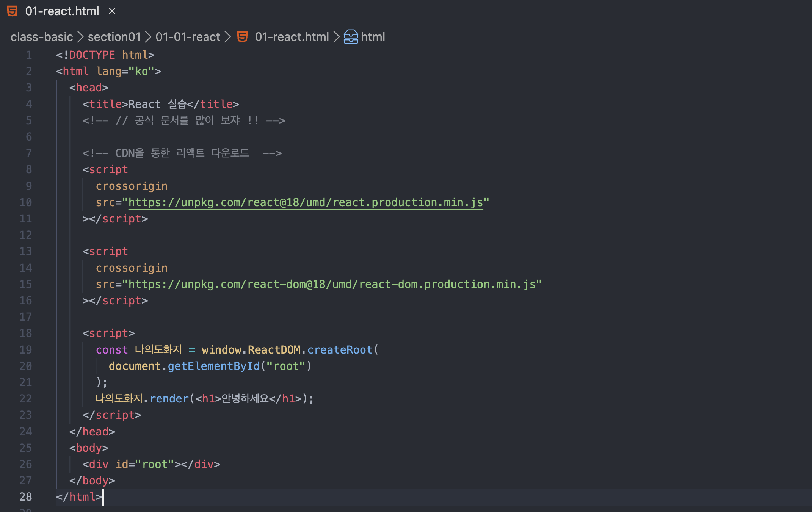The width and height of the screenshot is (812, 512).
Task: Open the section01 breadcrumb dropdown
Action: 114,37
